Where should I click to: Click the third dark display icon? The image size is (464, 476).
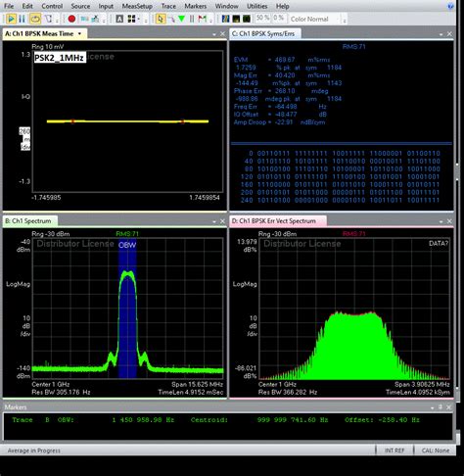(x=247, y=19)
